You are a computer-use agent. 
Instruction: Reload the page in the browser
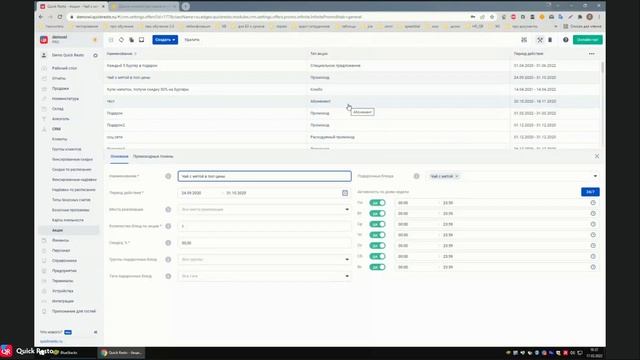tap(60, 17)
